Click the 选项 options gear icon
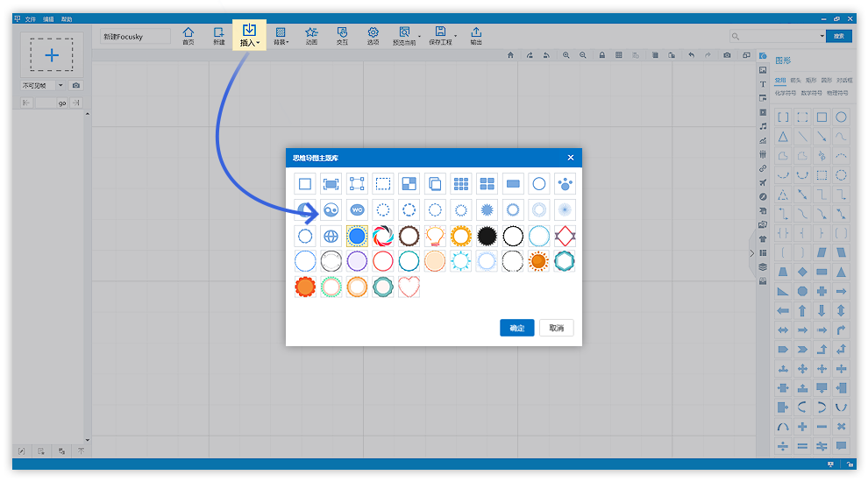This screenshot has height=482, width=868. pyautogui.click(x=373, y=35)
